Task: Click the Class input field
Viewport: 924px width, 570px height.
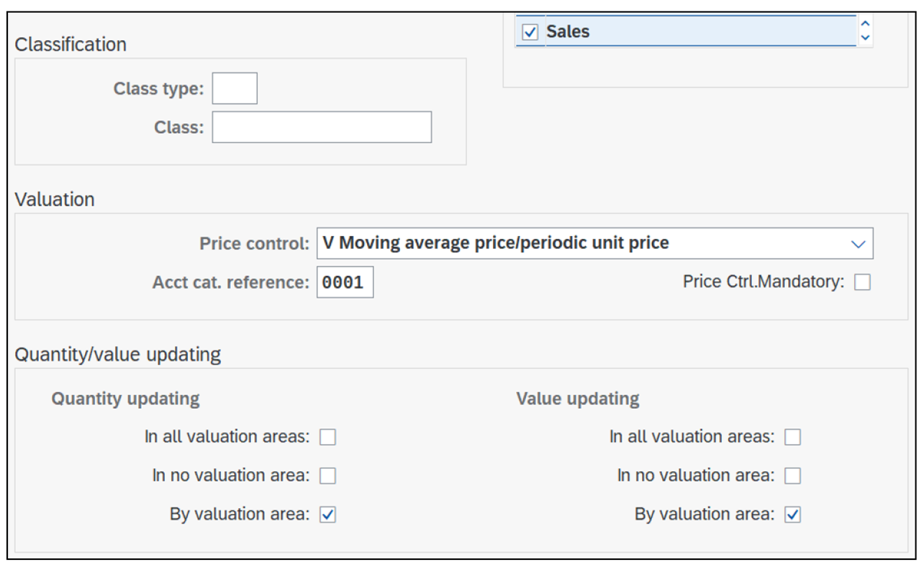Action: click(x=321, y=127)
